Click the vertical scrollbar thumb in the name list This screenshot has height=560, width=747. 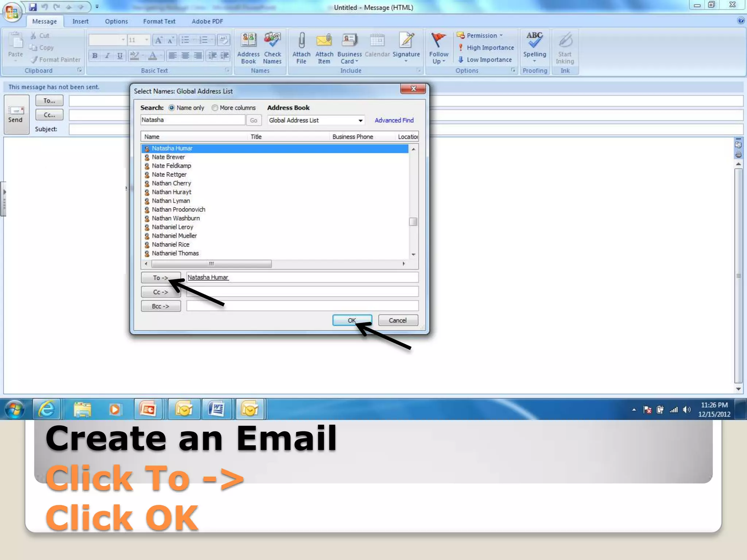point(413,222)
